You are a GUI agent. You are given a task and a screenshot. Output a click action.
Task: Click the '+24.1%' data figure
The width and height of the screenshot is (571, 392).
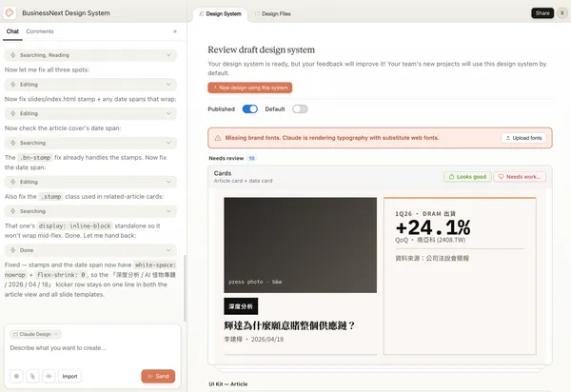pyautogui.click(x=433, y=227)
